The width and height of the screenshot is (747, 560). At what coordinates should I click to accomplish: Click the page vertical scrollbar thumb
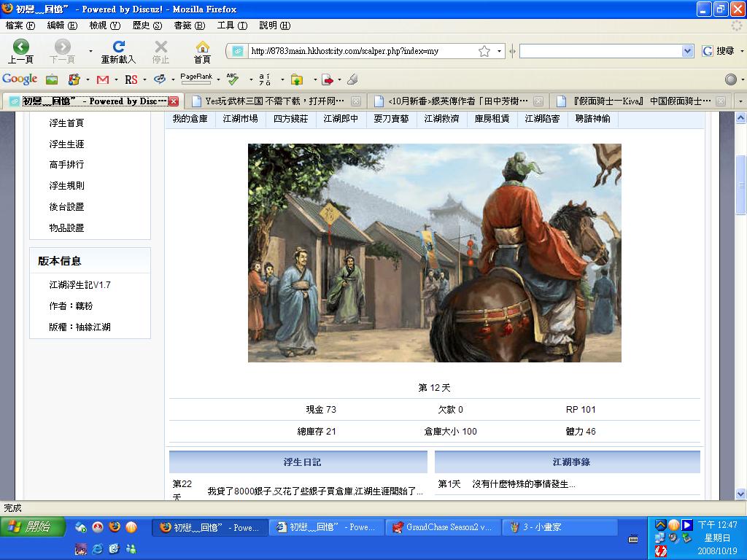click(x=740, y=184)
